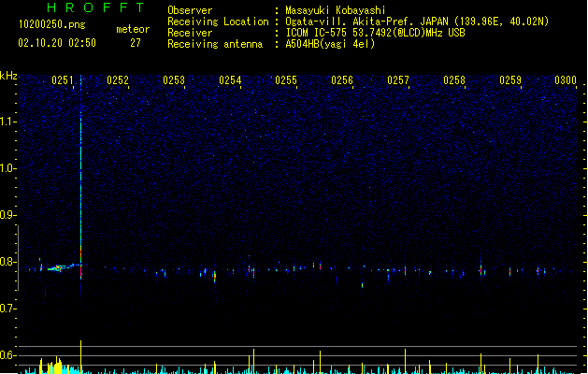Click the 0.7 kHz axis label
Screen dimensions: 588x374
click(x=7, y=309)
